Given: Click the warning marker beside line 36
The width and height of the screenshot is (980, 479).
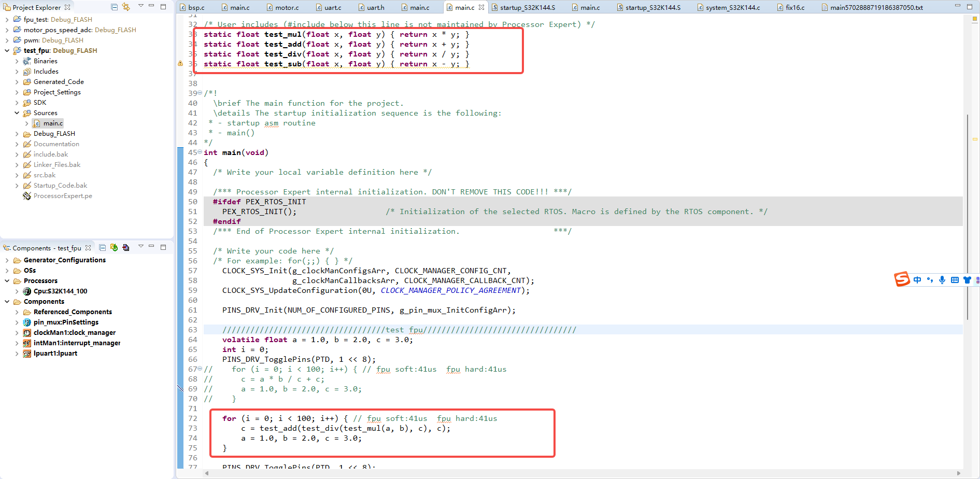Looking at the screenshot, I should pos(180,63).
